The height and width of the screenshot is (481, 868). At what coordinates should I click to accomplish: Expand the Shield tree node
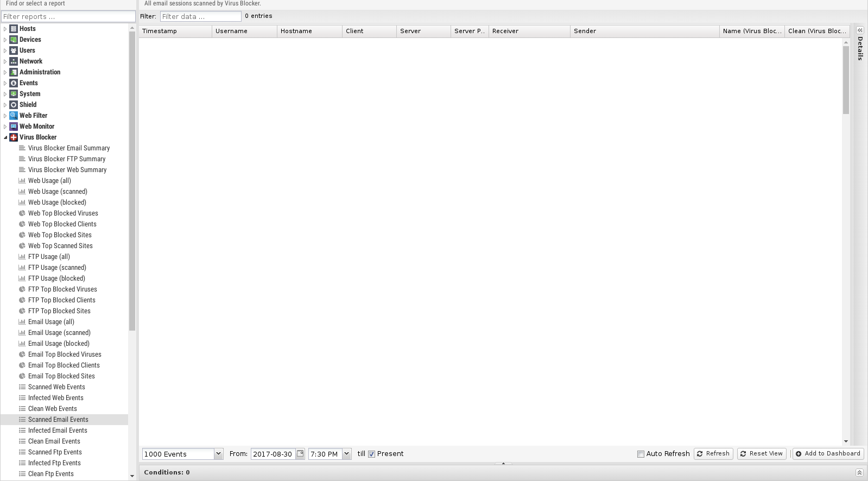pos(5,105)
